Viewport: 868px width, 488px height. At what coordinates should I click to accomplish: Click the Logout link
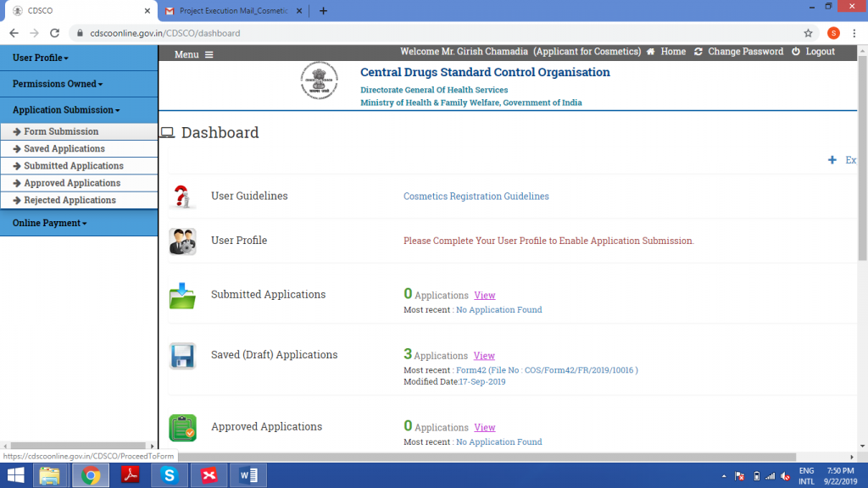coord(820,52)
